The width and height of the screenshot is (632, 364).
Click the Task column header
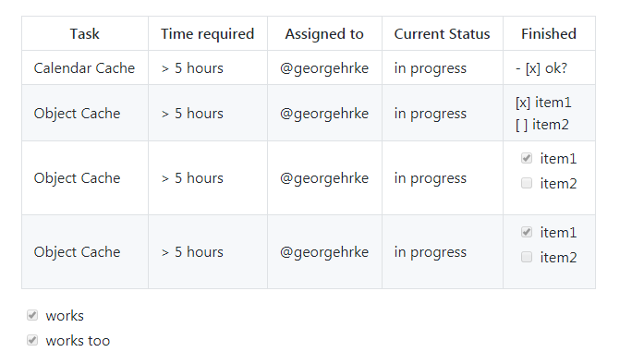(x=85, y=33)
